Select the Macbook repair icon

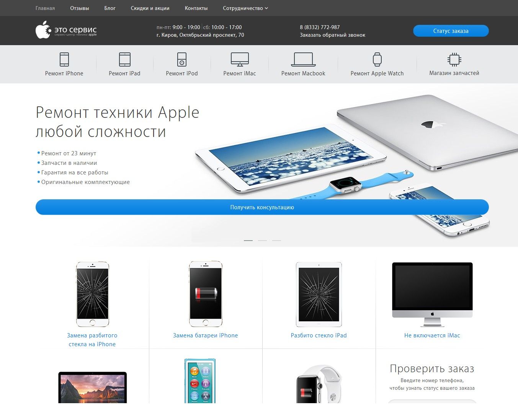coord(303,60)
